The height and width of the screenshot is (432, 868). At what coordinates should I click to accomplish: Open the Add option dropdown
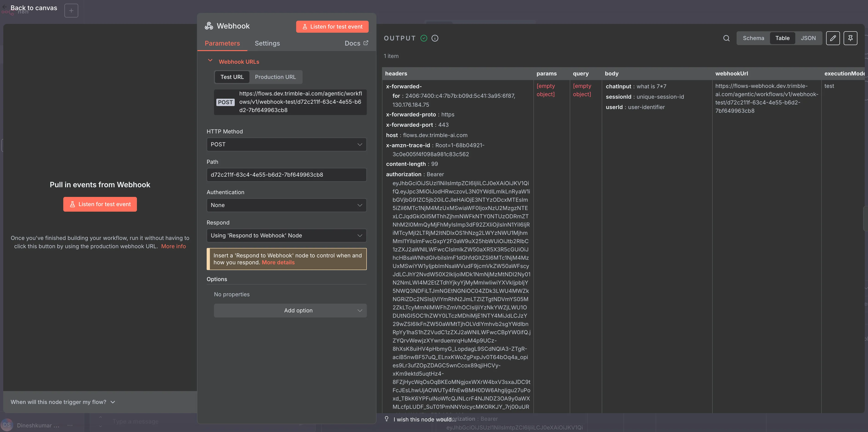tap(290, 311)
